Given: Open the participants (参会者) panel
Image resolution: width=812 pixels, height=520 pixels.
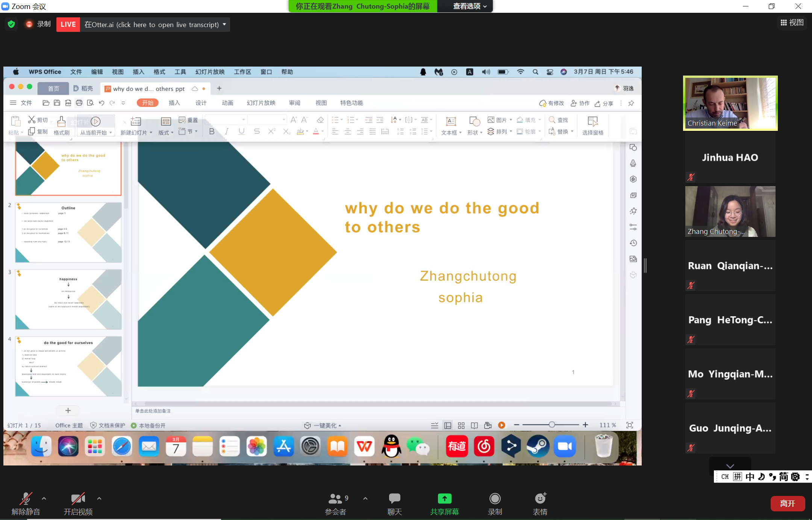Looking at the screenshot, I should (335, 499).
